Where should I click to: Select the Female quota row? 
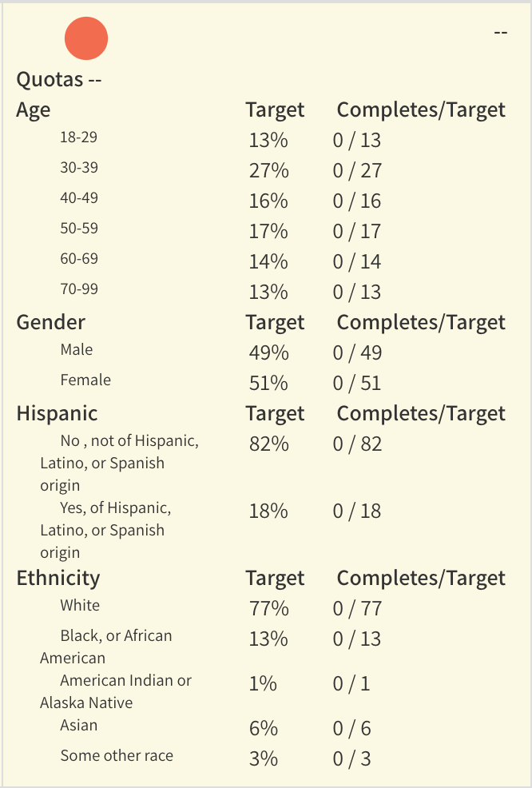(85, 380)
